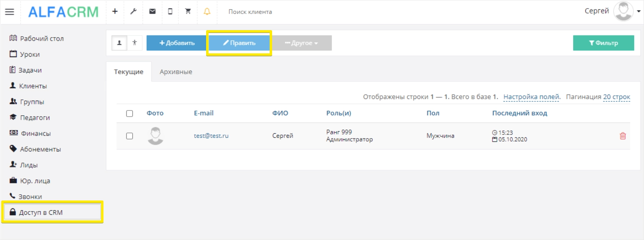The width and height of the screenshot is (644, 240).
Task: Click the mobile phone icon
Action: [170, 11]
